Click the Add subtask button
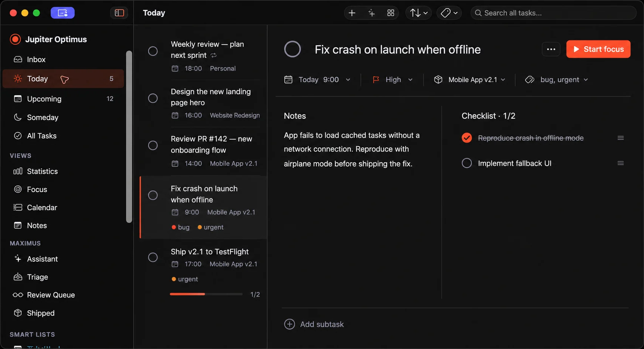Viewport: 644px width, 349px height. coord(314,324)
